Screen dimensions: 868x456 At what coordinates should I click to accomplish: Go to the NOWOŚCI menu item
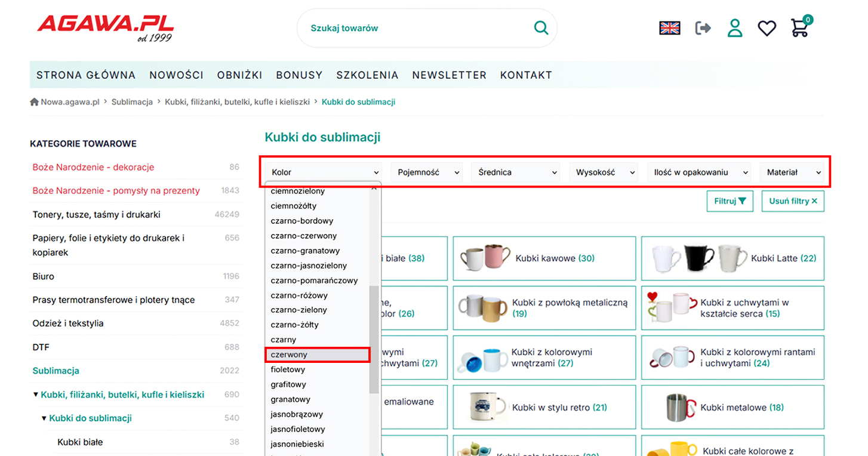click(x=176, y=75)
